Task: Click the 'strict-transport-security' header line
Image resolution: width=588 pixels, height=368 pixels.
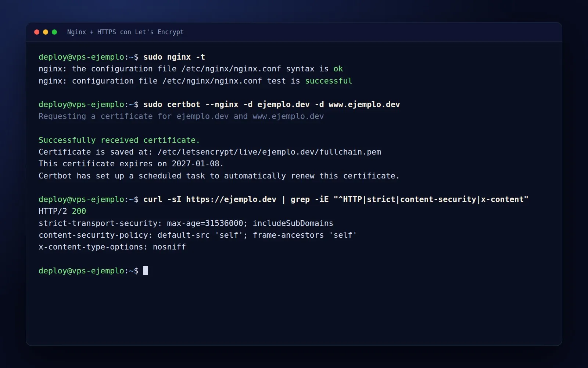Action: pos(186,223)
